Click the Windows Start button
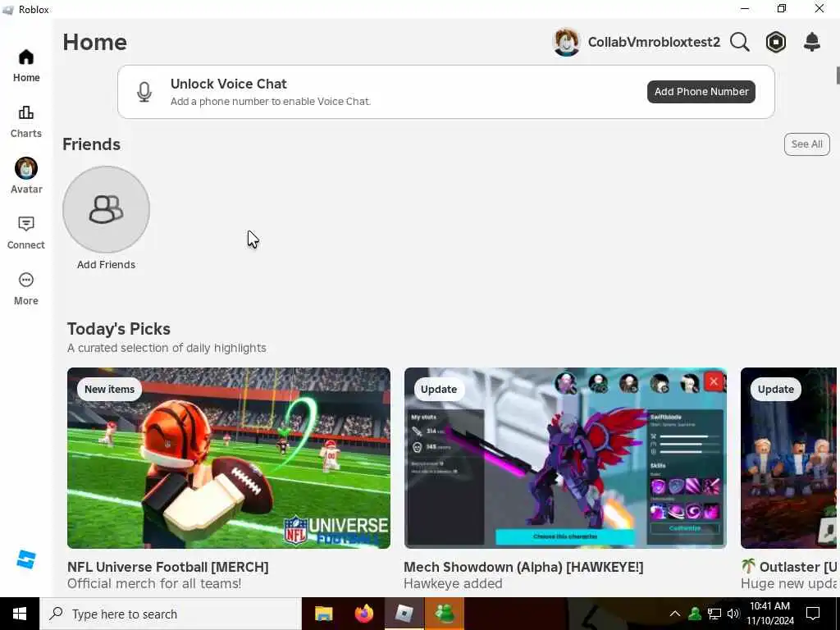Image resolution: width=840 pixels, height=630 pixels. (20, 614)
